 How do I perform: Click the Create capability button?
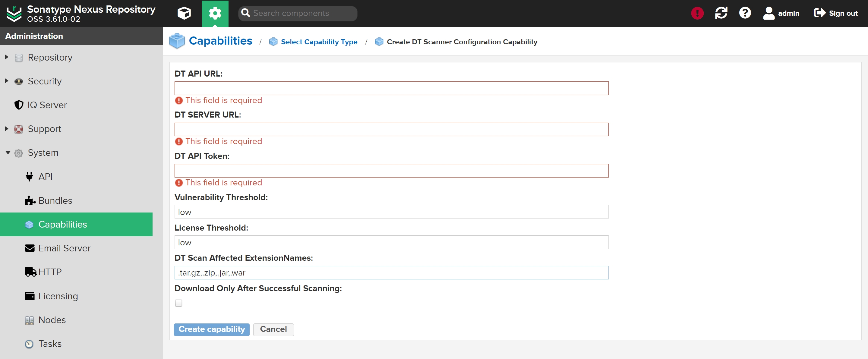tap(212, 329)
